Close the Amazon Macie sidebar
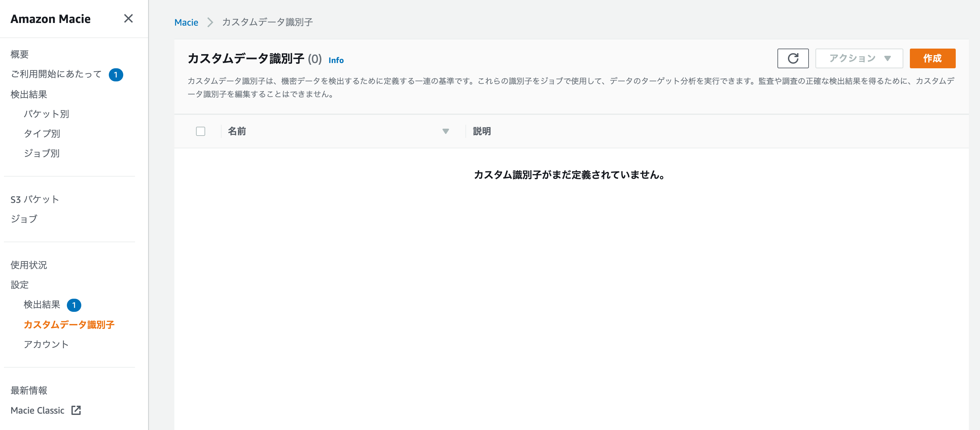This screenshot has height=430, width=980. (x=128, y=18)
